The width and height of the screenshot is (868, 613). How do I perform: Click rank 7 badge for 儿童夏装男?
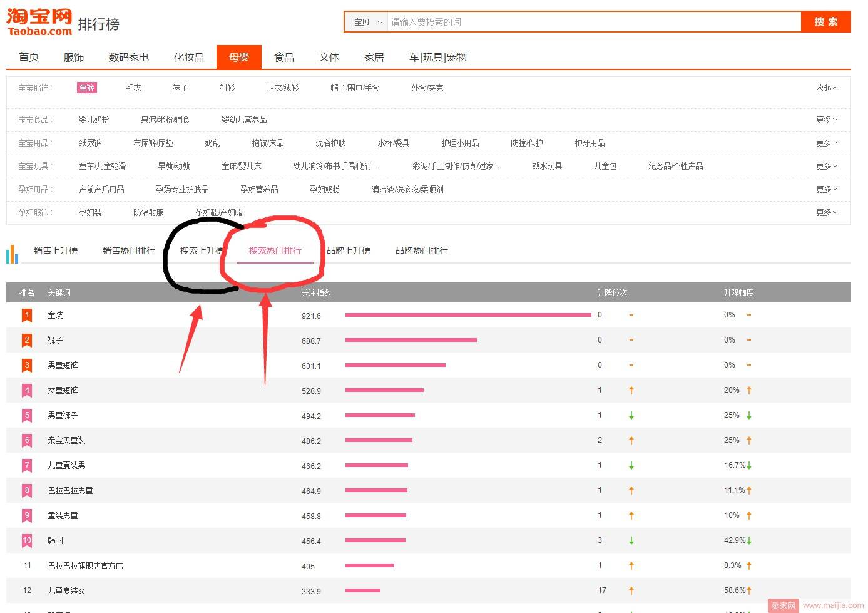pyautogui.click(x=27, y=466)
